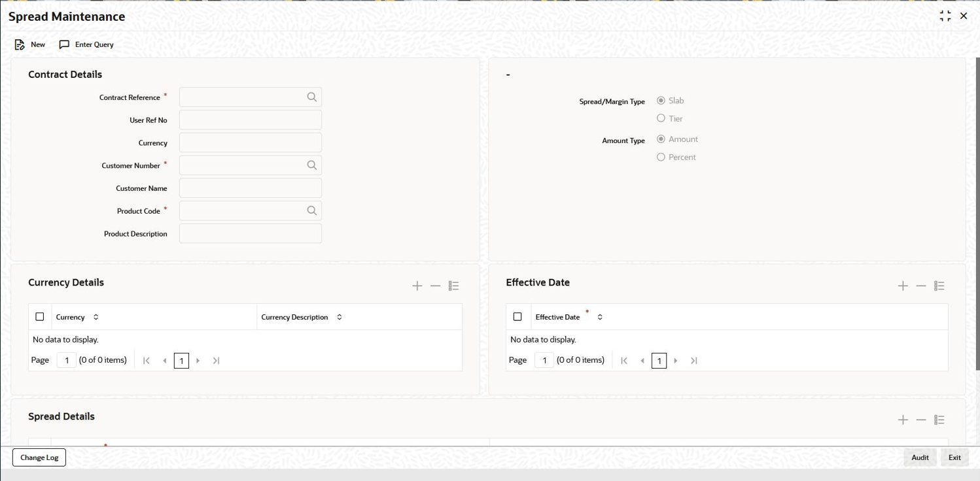Add a row in Effective Date section
This screenshot has height=481, width=980.
(x=903, y=286)
